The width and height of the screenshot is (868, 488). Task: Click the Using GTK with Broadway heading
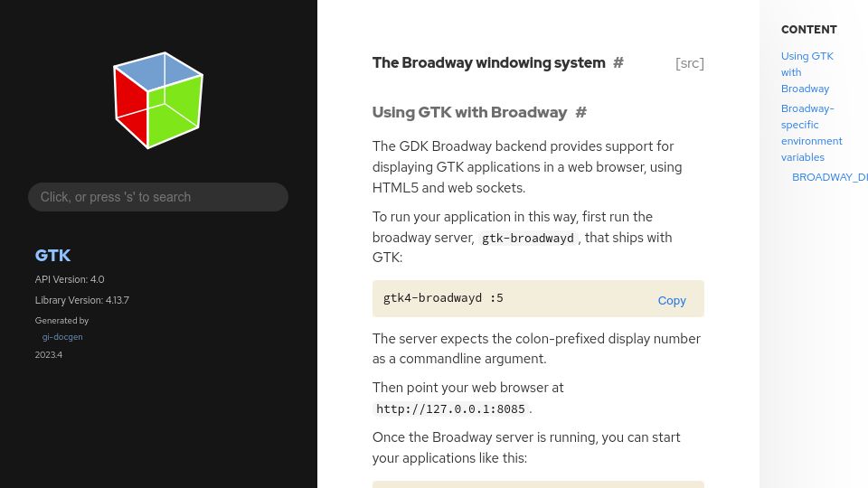click(469, 112)
